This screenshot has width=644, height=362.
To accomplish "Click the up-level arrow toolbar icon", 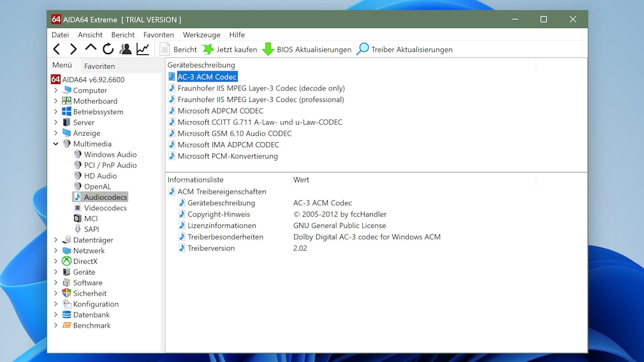I will pos(91,48).
